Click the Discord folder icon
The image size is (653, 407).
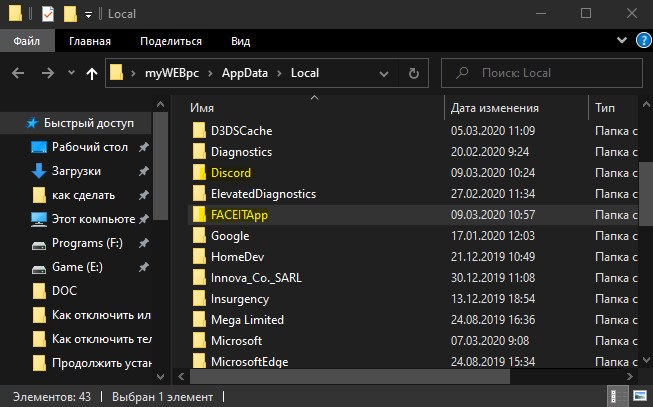(x=199, y=172)
